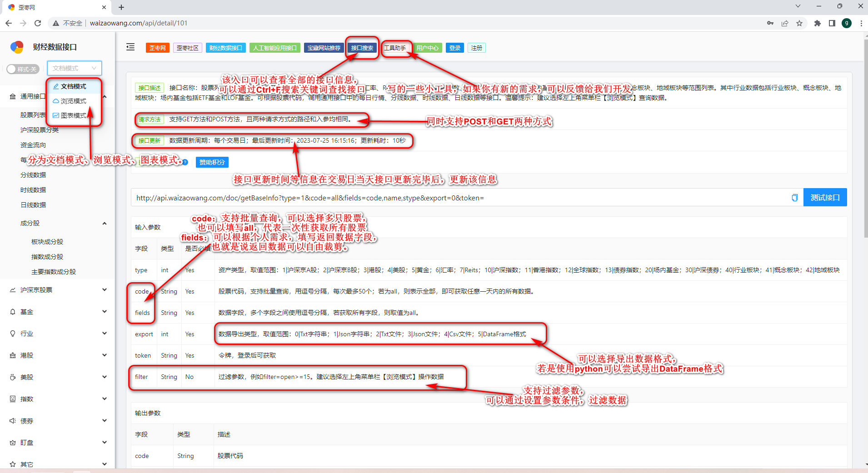Click the browser forward arrow
The width and height of the screenshot is (868, 473).
pyautogui.click(x=23, y=23)
